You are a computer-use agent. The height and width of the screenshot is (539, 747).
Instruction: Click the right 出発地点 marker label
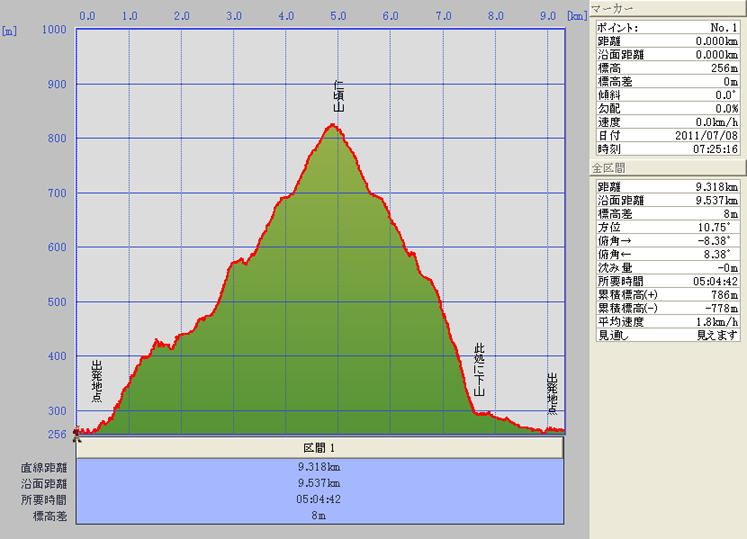pos(552,394)
